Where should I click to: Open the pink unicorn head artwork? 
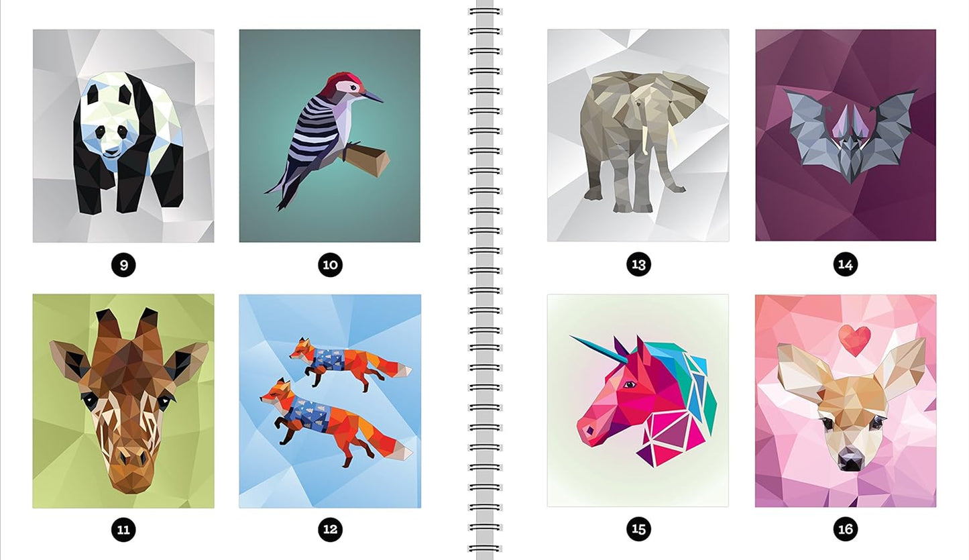[638, 400]
